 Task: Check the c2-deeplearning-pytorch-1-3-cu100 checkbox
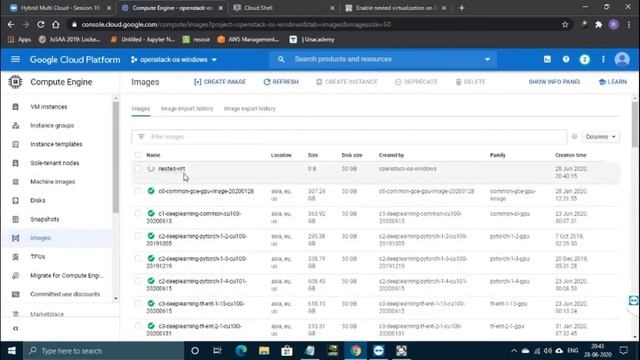[138, 258]
